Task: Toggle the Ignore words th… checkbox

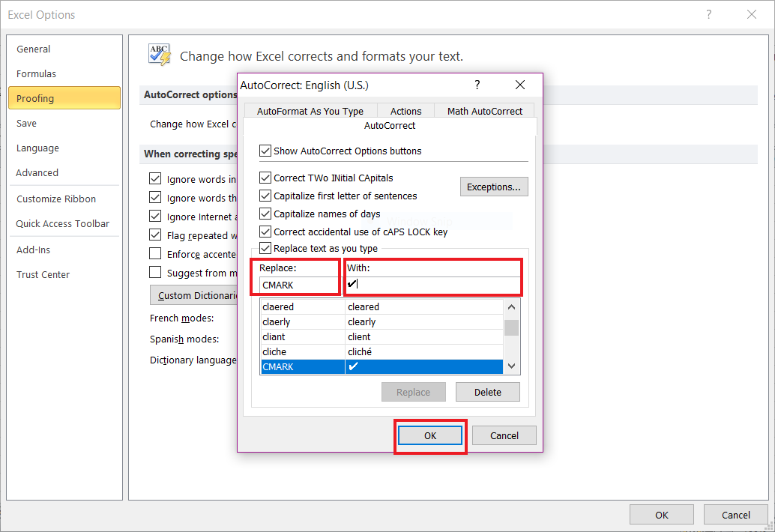Action: 155,198
